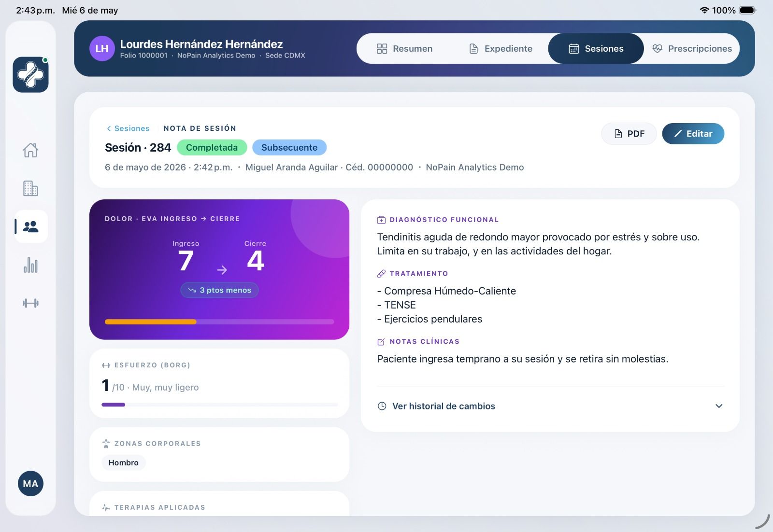Click the Wi-Fi status icon
The height and width of the screenshot is (532, 773).
point(704,10)
